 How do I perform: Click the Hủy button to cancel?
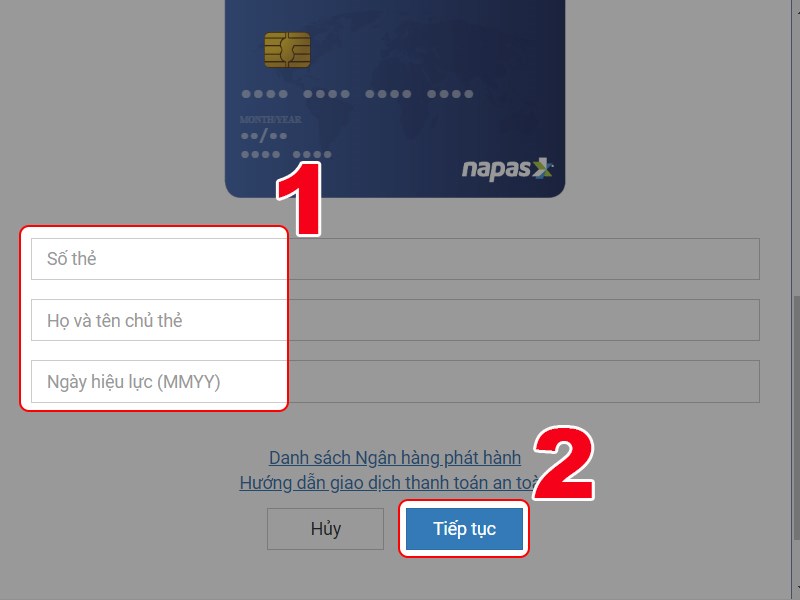pyautogui.click(x=326, y=529)
